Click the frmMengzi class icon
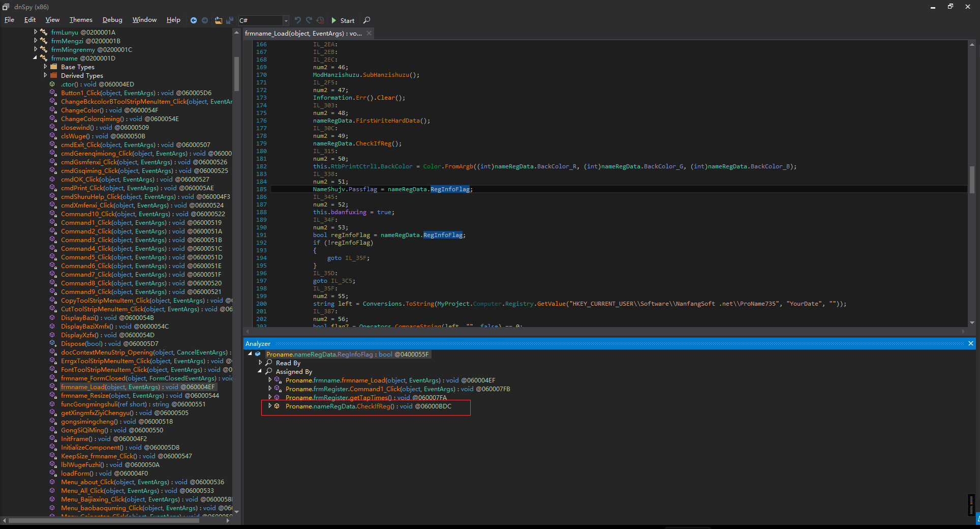This screenshot has width=980, height=529. click(x=44, y=41)
